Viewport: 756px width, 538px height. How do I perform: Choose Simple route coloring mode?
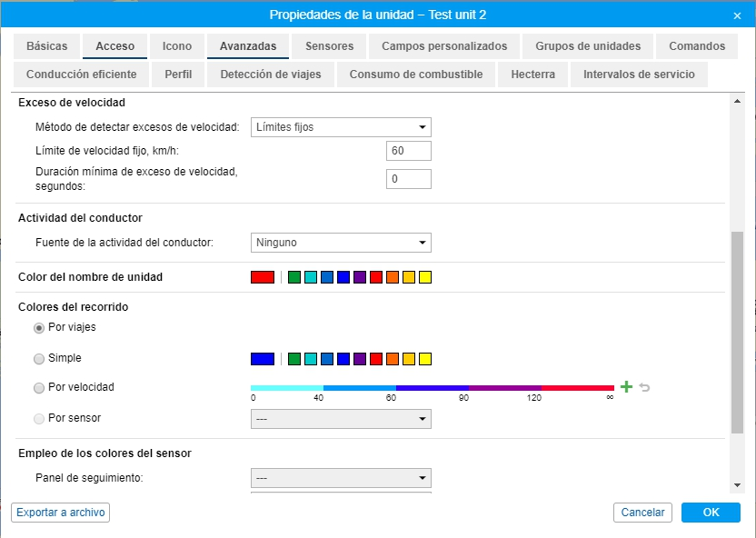tap(39, 358)
